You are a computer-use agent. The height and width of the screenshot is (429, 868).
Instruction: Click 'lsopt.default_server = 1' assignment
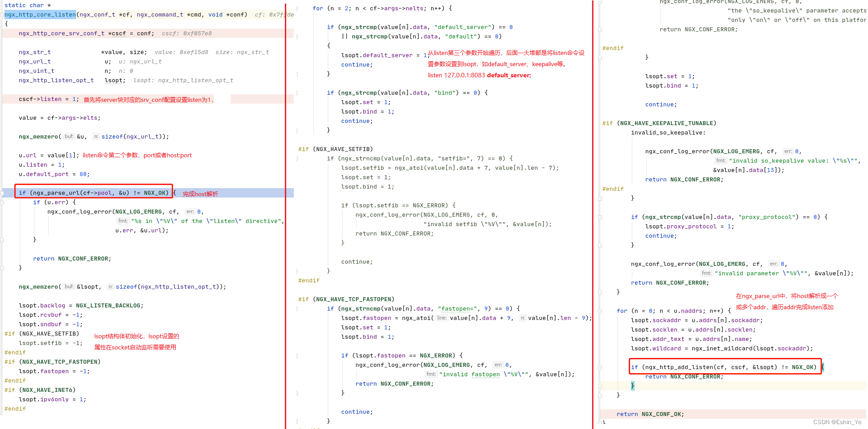coord(384,55)
